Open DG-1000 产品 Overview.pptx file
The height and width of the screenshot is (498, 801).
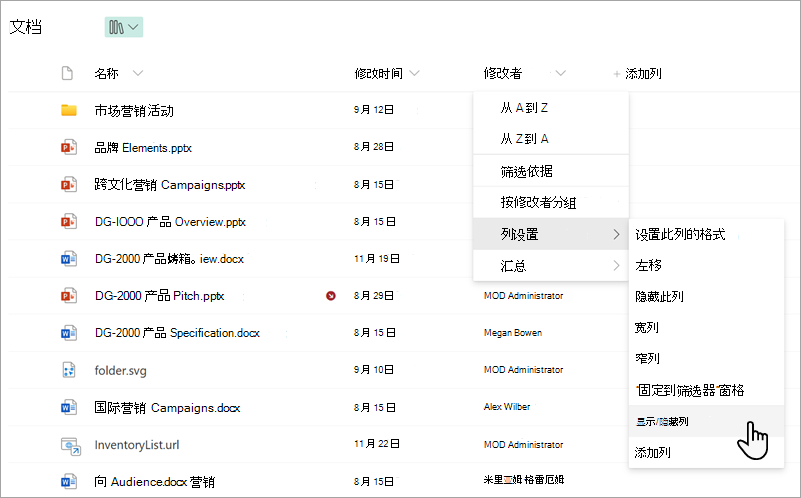(170, 222)
